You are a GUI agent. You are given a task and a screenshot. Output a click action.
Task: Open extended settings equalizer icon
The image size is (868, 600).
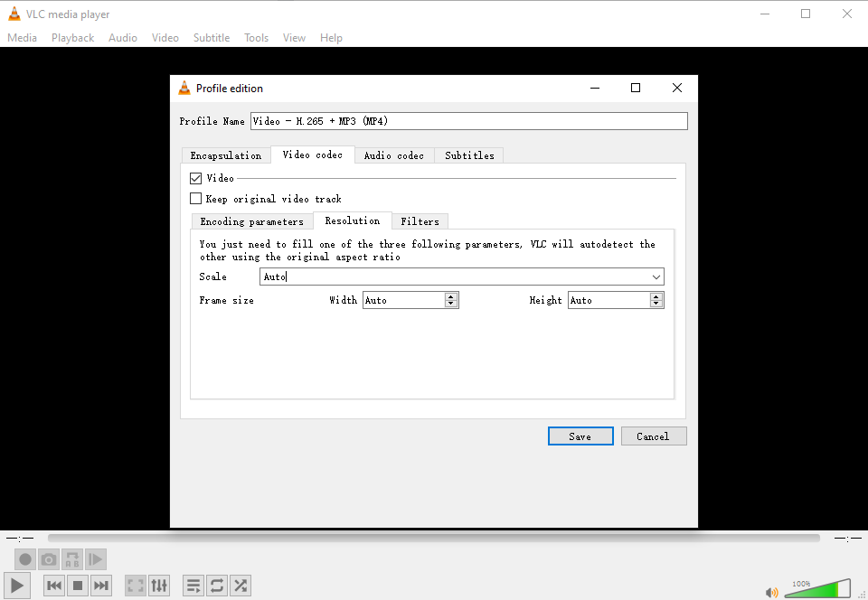159,586
